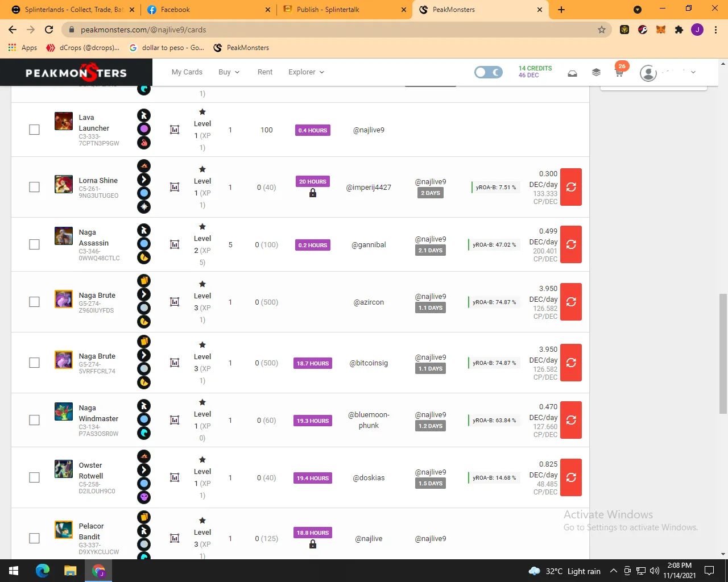This screenshot has height=582, width=728.
Task: Open the PeakMonsters bookmark
Action: 241,48
